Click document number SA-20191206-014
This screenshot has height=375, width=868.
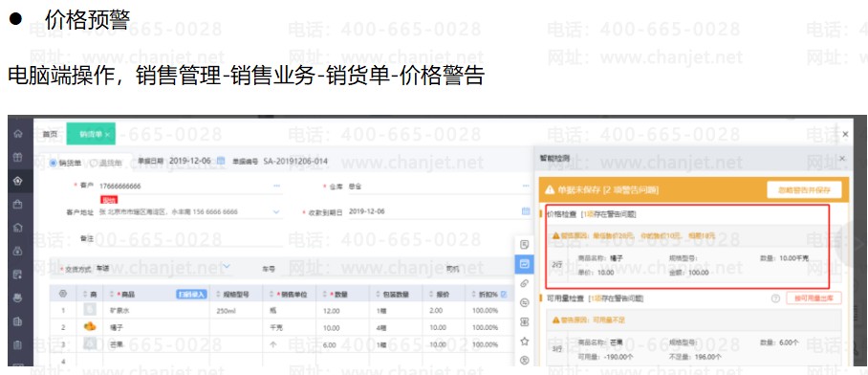(295, 161)
